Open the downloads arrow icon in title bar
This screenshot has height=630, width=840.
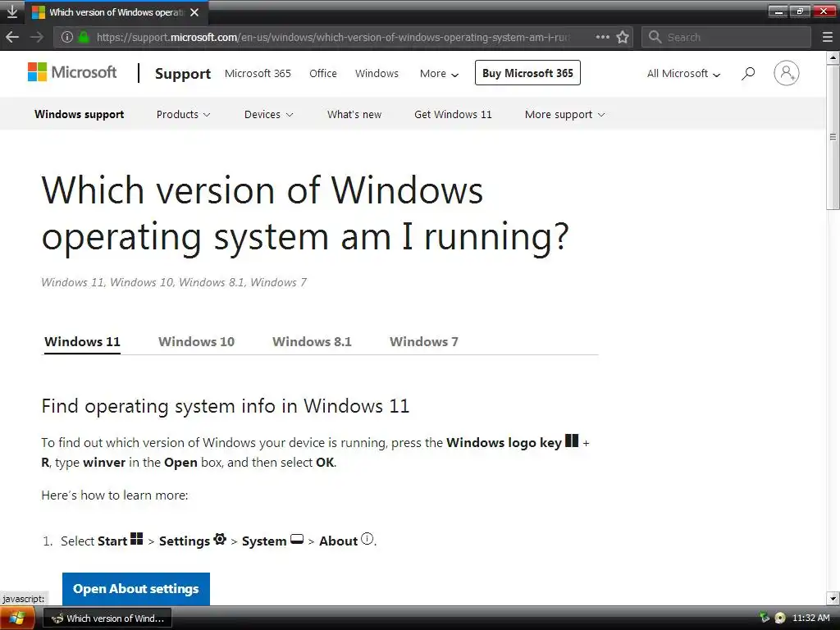pyautogui.click(x=11, y=11)
